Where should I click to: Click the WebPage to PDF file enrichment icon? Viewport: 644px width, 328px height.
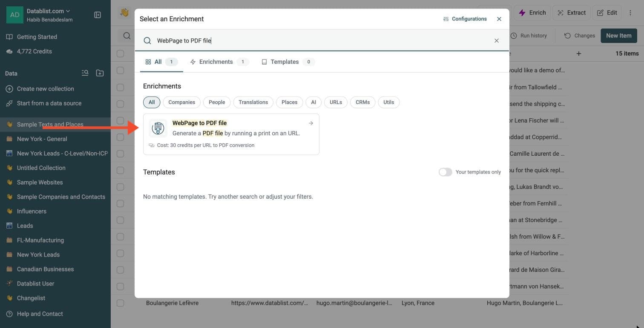158,128
